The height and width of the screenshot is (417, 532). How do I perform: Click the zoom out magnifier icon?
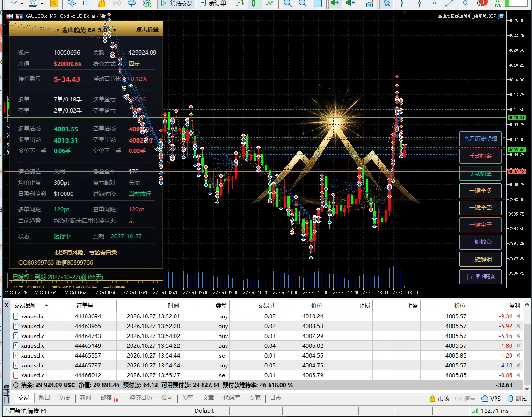click(x=303, y=3)
